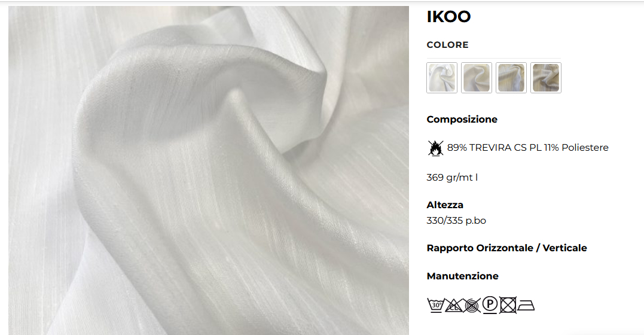Click the Altezza 330/335 p.bo value

[456, 221]
